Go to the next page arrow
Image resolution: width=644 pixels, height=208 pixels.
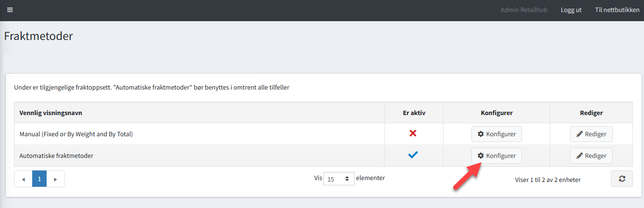pyautogui.click(x=55, y=179)
